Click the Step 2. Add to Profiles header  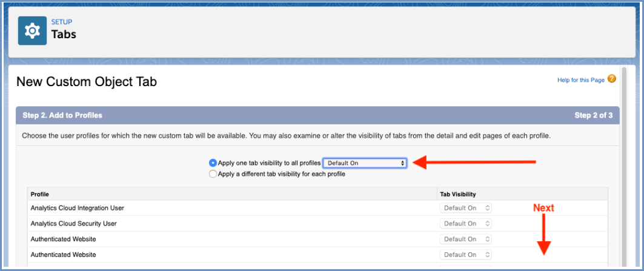coord(62,116)
